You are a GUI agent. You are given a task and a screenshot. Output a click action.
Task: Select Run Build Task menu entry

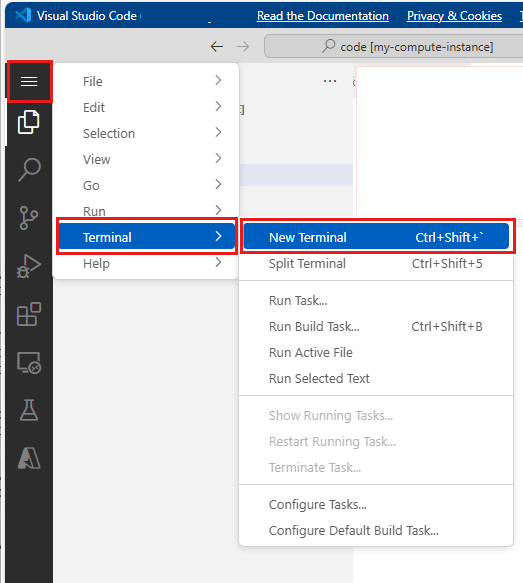pos(376,326)
